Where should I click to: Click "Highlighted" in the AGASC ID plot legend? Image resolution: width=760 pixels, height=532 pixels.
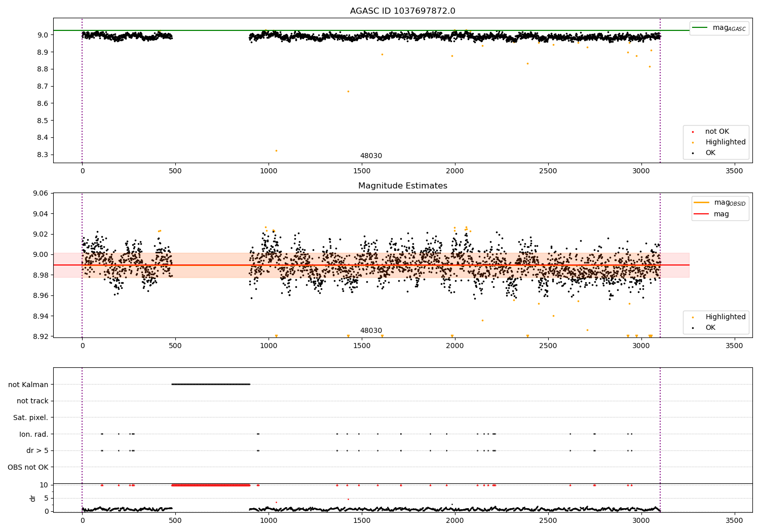(725, 142)
